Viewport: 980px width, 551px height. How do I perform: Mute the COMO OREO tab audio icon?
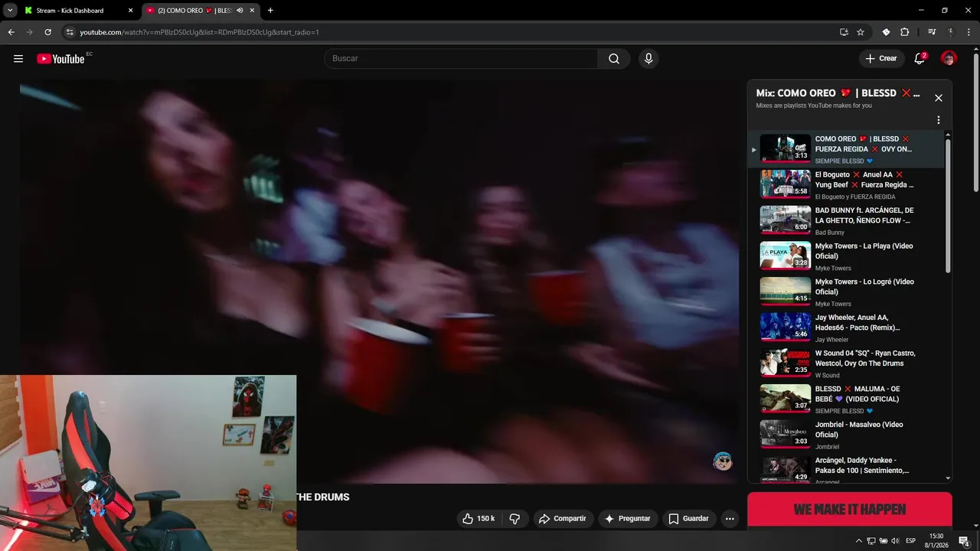(x=240, y=11)
